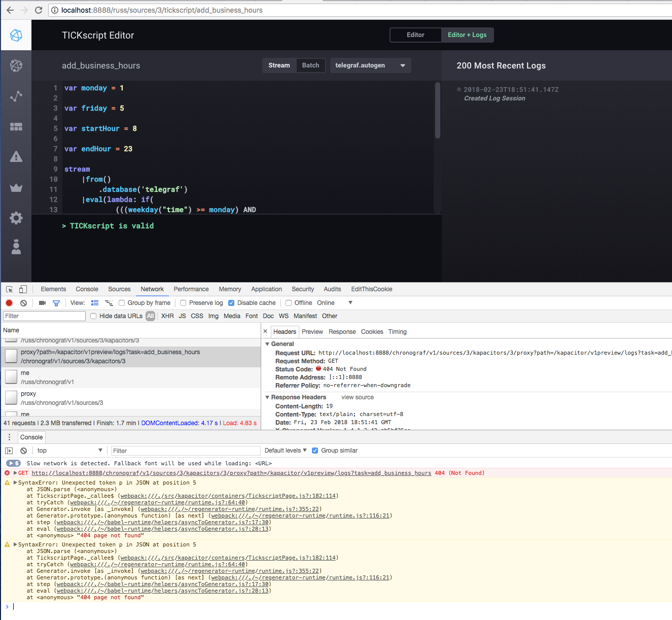
Task: Select the inspect element cursor icon
Action: (9, 289)
